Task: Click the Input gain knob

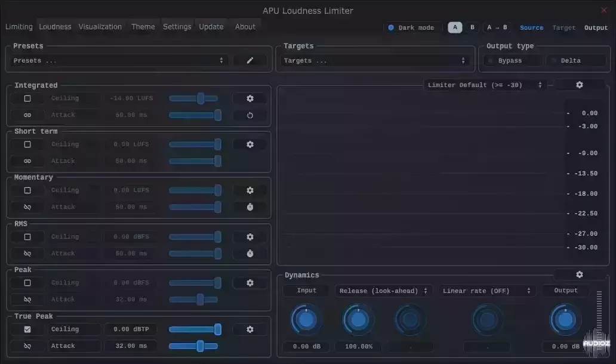Action: click(x=306, y=320)
